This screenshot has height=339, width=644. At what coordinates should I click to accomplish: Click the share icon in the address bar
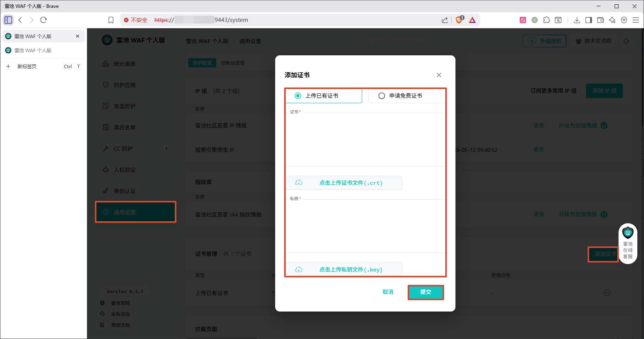(445, 20)
